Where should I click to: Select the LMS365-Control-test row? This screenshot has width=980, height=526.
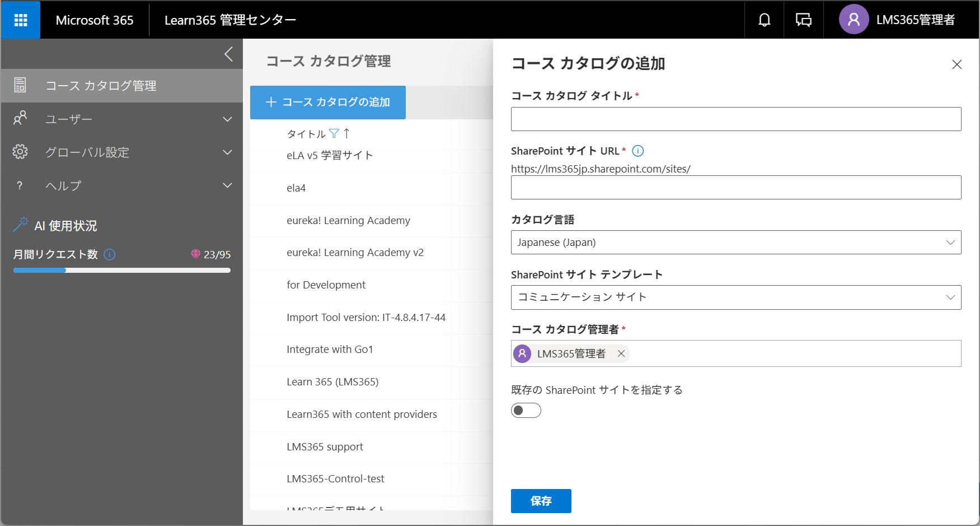[372, 479]
